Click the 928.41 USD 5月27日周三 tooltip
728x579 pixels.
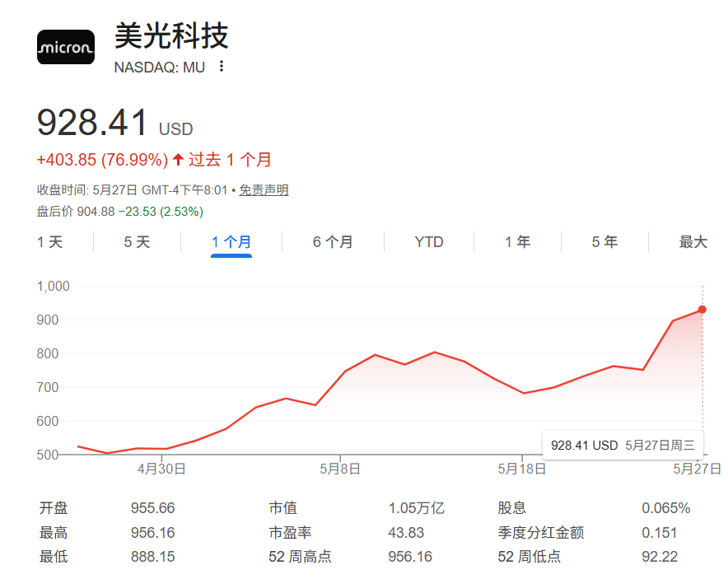click(x=623, y=446)
